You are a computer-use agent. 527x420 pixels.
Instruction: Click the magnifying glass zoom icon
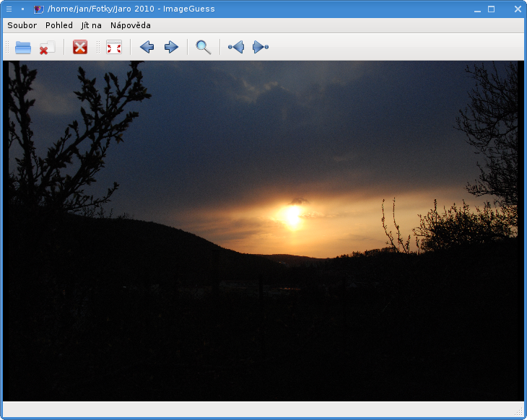tap(204, 48)
